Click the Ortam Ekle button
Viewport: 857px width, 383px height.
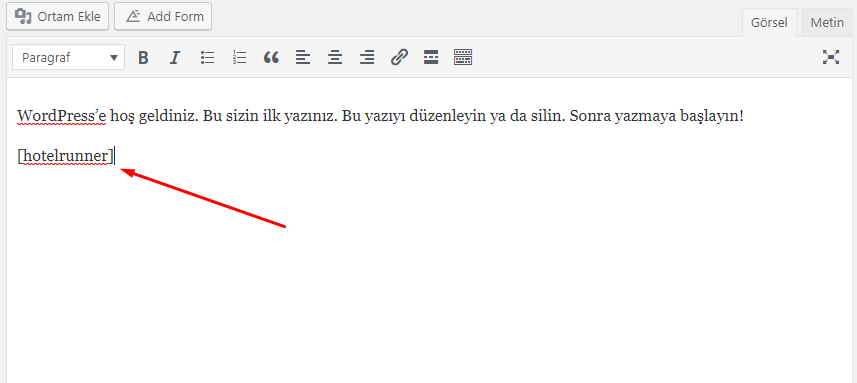click(57, 16)
